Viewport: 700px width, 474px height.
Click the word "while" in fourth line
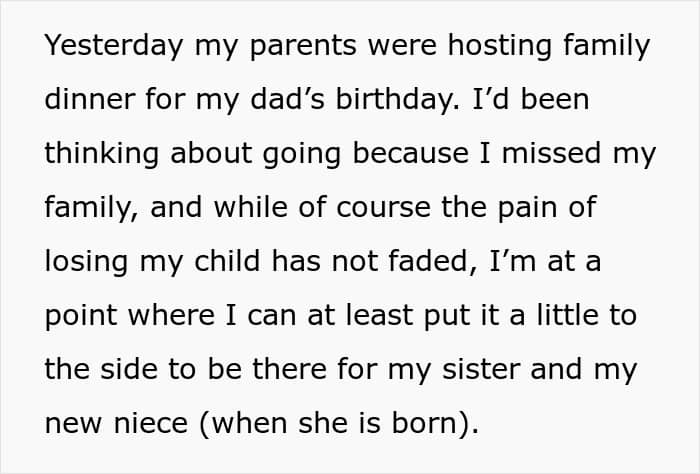[x=250, y=207]
